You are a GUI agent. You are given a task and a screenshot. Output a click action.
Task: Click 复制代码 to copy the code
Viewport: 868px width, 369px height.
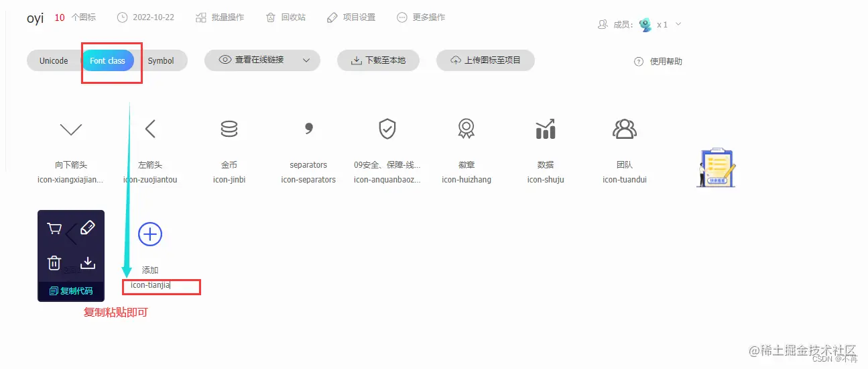coord(71,291)
